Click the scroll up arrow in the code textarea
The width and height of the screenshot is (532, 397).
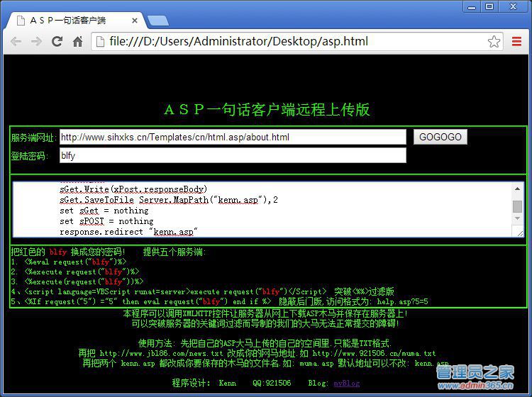(517, 189)
